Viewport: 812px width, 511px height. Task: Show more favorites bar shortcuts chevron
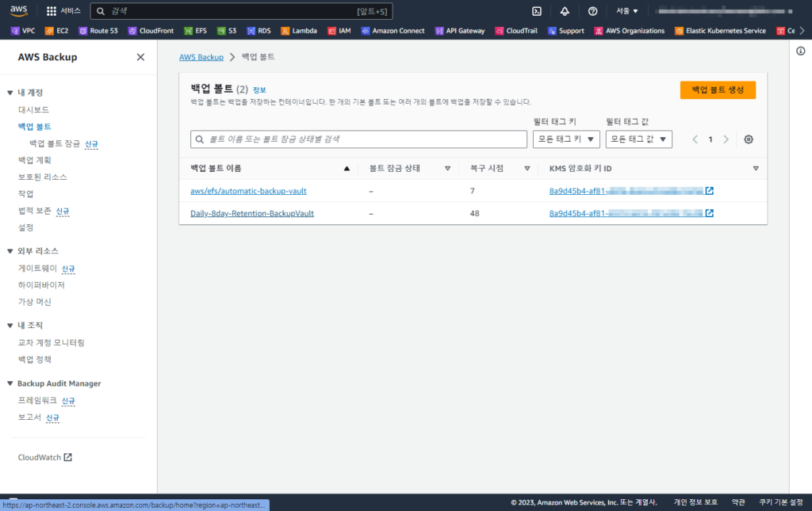[x=802, y=31]
